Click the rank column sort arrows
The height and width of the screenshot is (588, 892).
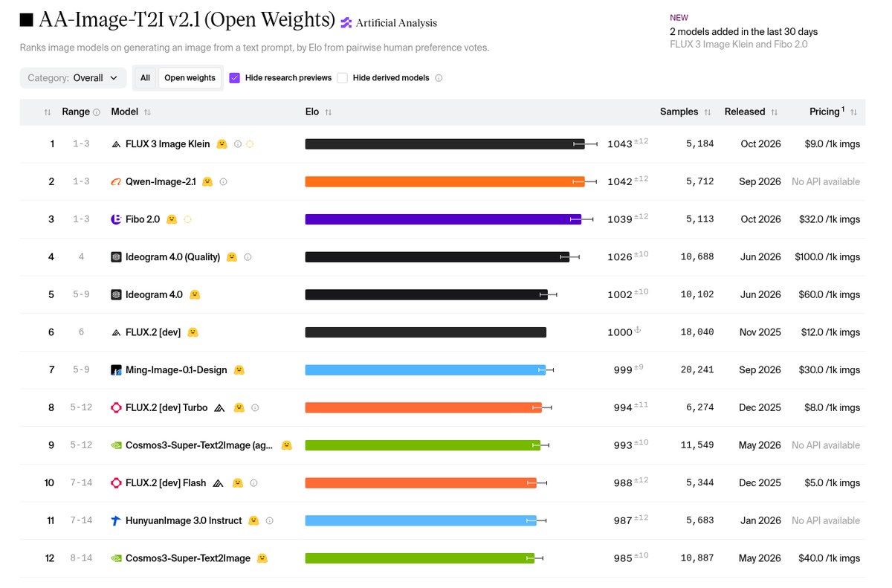48,112
